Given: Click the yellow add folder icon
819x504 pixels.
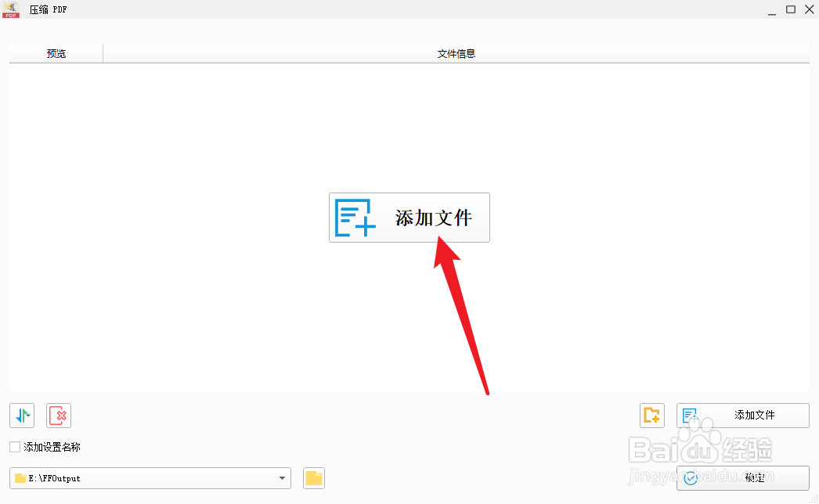Looking at the screenshot, I should 652,416.
